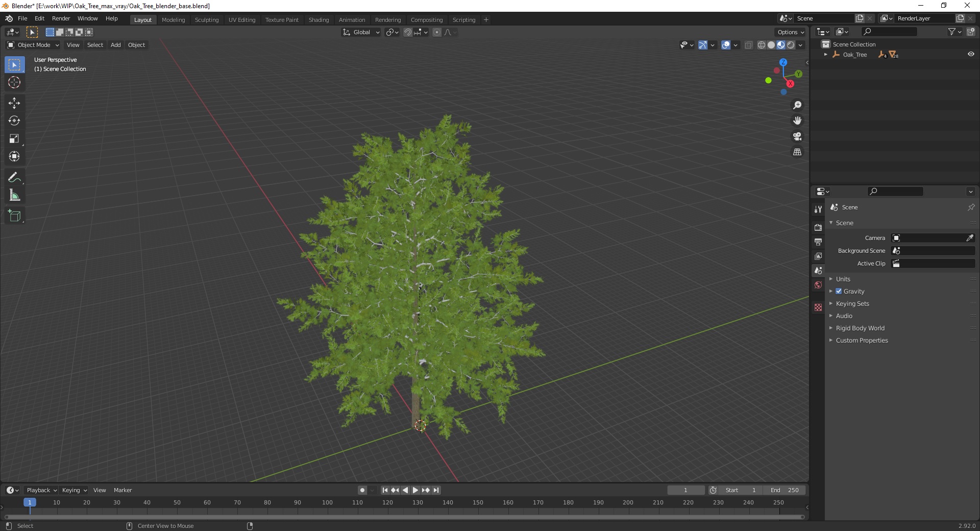Open the File menu
The height and width of the screenshot is (531, 980).
[22, 18]
